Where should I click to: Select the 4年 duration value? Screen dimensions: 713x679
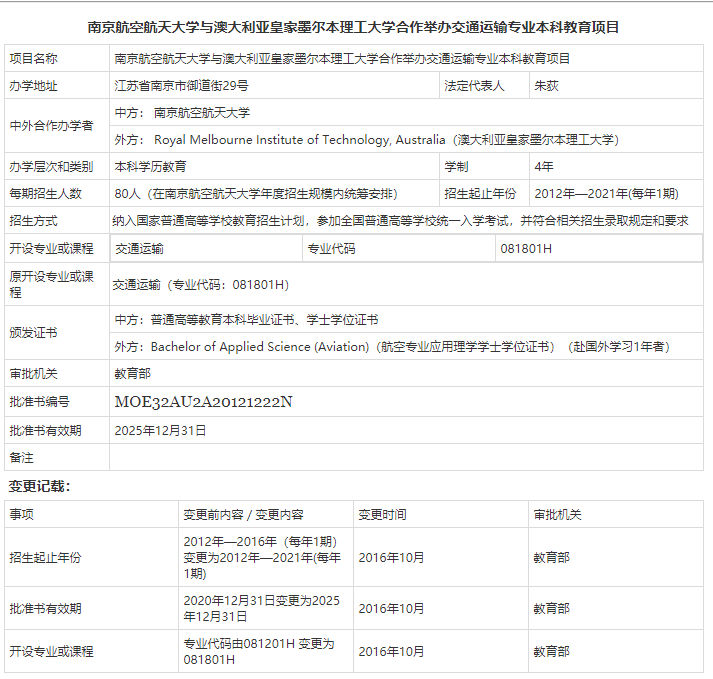click(544, 166)
